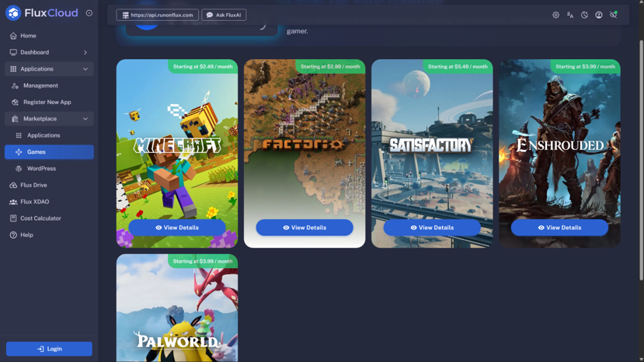The width and height of the screenshot is (644, 362).
Task: Click the page vertical scrollbar
Action: tap(641, 160)
